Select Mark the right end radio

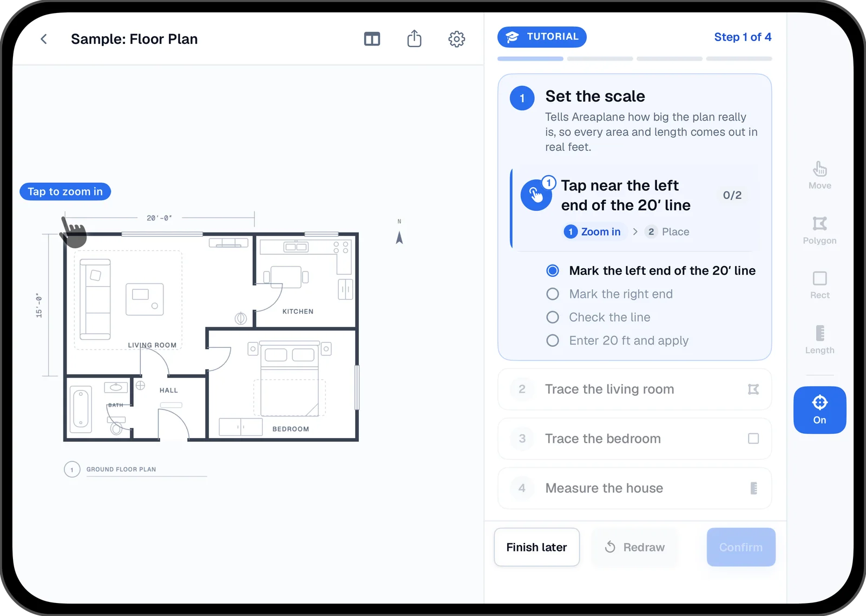553,294
